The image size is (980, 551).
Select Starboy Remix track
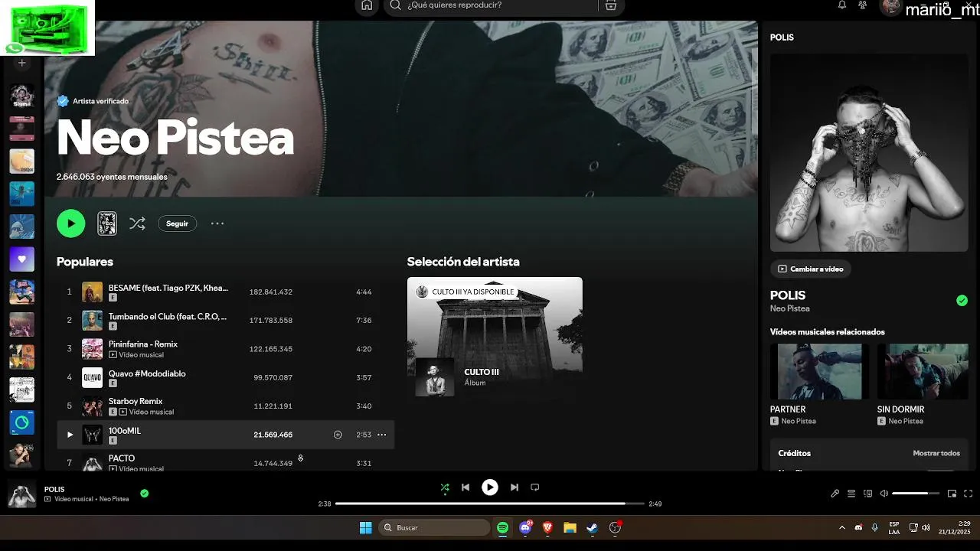click(x=225, y=406)
